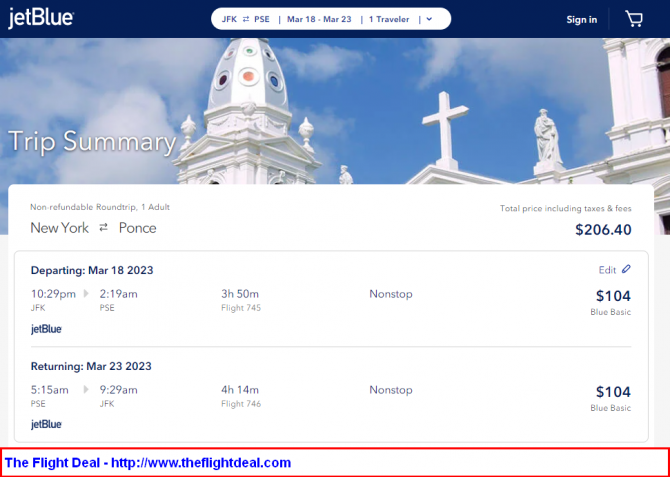Click the JFK origin in search bar
Image resolution: width=670 pixels, height=477 pixels.
pos(229,19)
